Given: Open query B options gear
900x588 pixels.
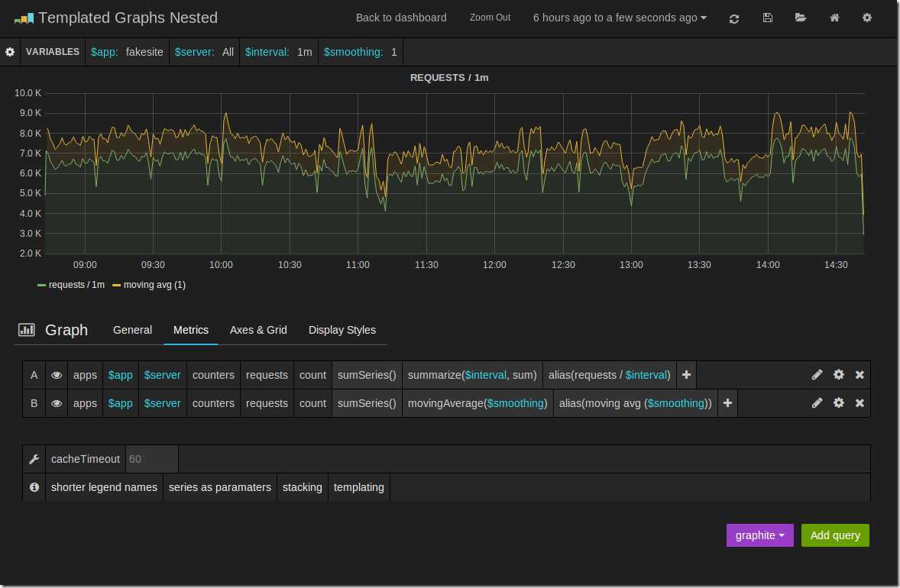Looking at the screenshot, I should click(839, 403).
